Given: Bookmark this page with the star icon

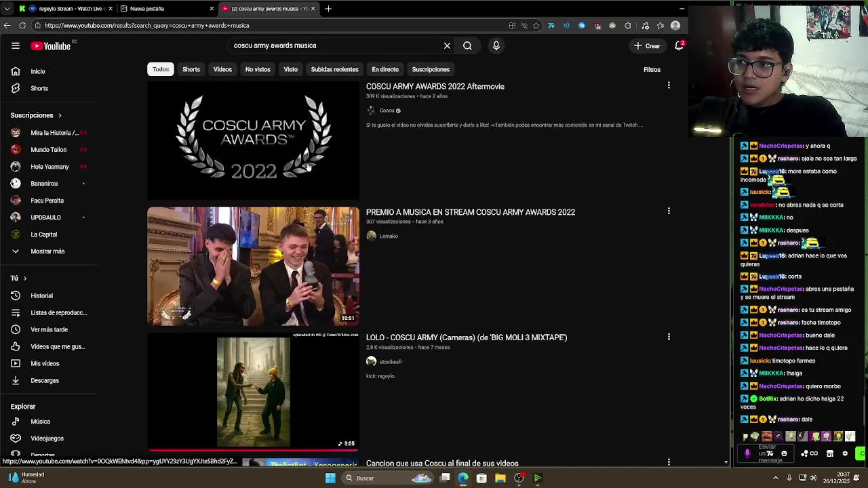Looking at the screenshot, I should tap(536, 26).
